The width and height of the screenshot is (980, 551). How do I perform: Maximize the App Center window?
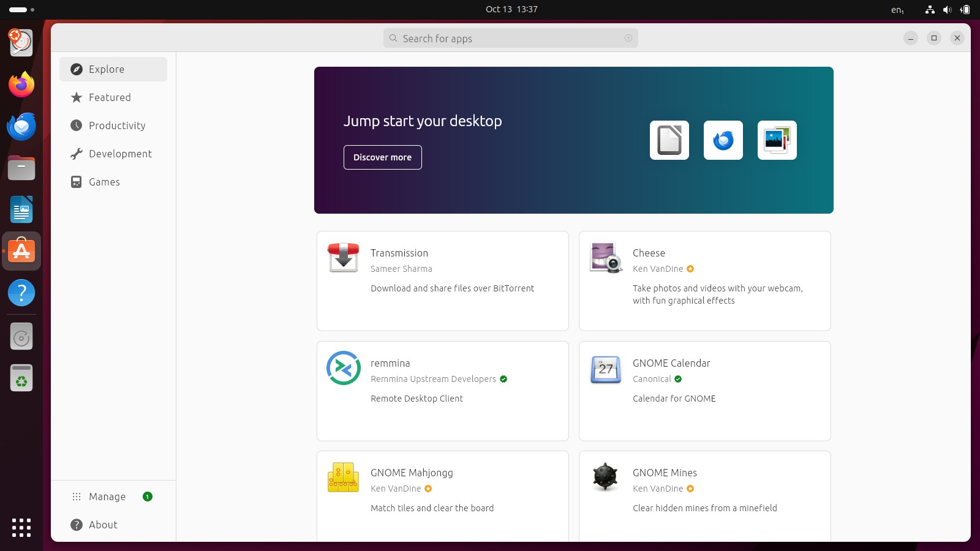coord(934,38)
